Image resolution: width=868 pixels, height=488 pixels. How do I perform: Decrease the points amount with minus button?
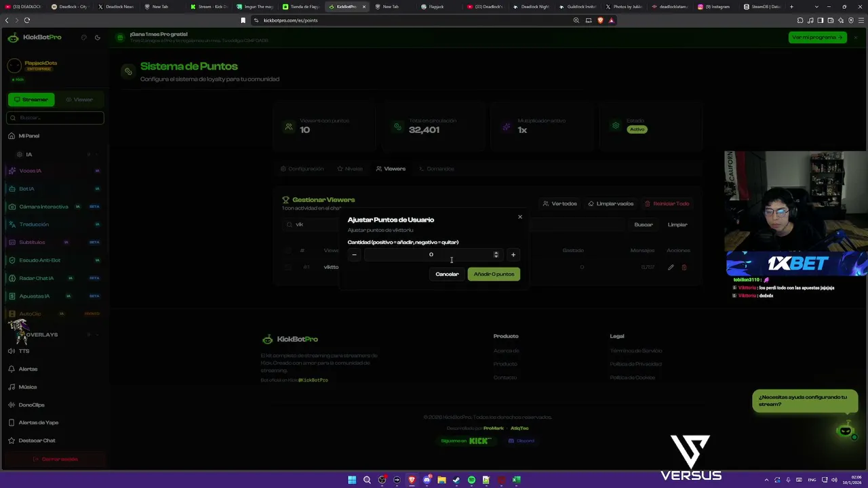[354, 255]
